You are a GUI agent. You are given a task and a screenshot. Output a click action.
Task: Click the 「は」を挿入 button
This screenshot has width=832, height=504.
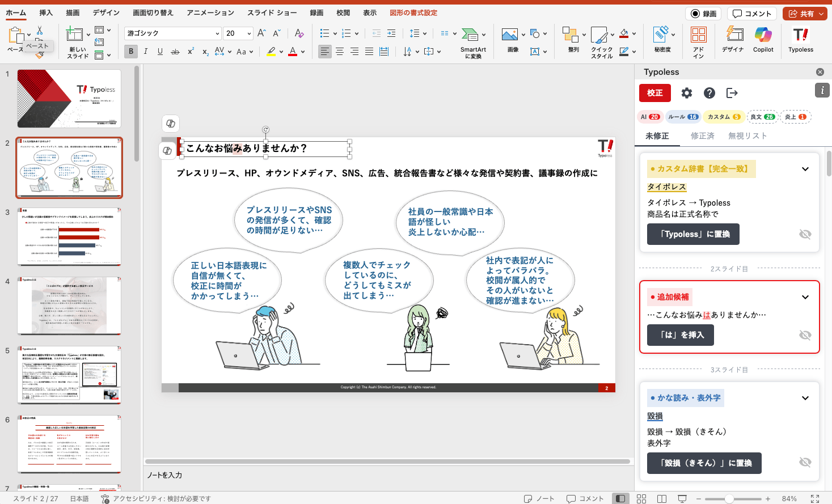pyautogui.click(x=681, y=335)
